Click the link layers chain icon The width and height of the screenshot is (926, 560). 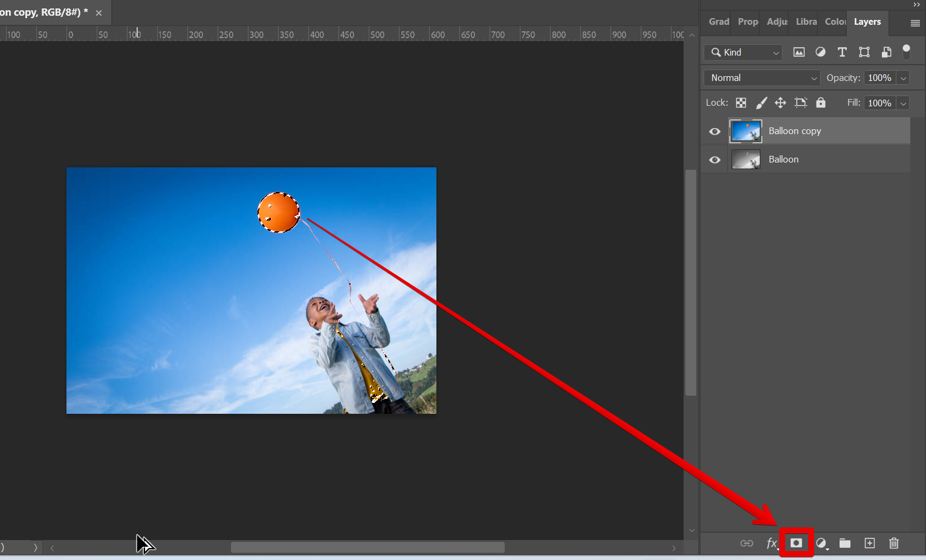pyautogui.click(x=746, y=543)
